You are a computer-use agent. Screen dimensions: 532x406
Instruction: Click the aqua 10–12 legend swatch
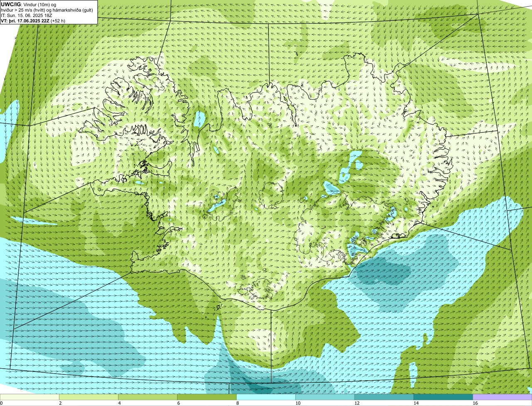pos(325,397)
